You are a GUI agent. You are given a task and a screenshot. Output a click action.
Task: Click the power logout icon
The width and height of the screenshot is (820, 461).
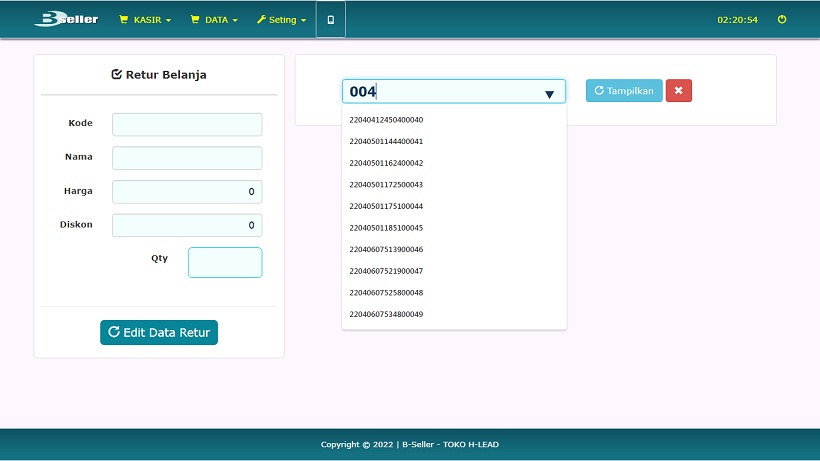(x=782, y=19)
